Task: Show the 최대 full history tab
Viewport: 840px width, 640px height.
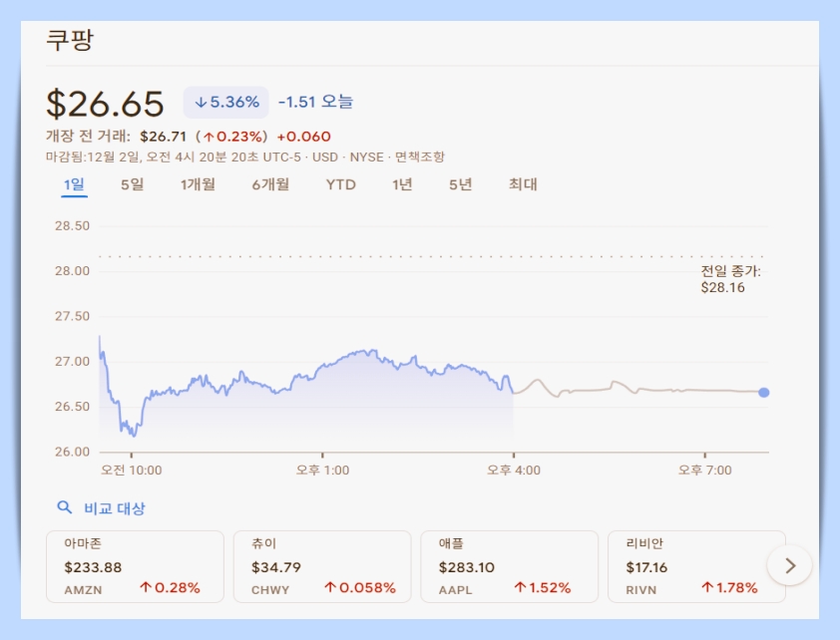Action: pos(523,184)
